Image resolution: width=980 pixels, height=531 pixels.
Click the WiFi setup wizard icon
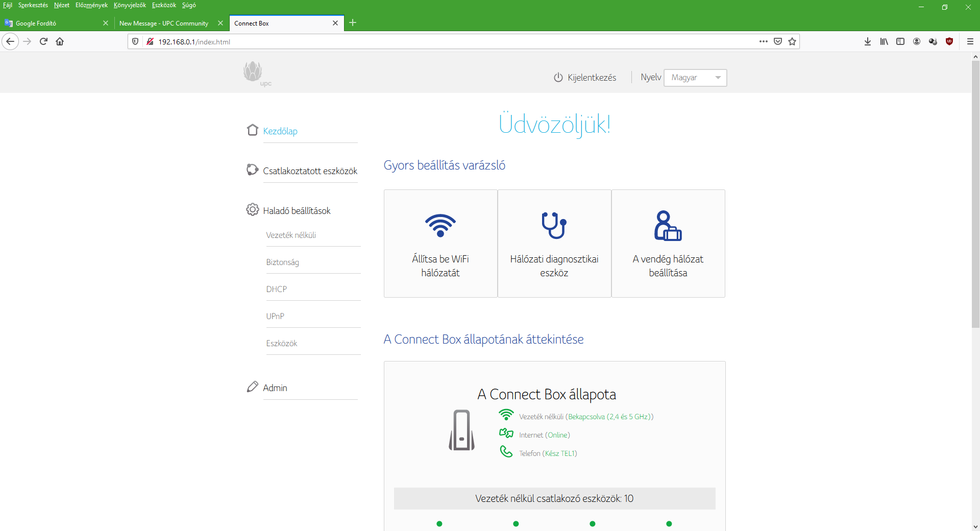tap(440, 225)
